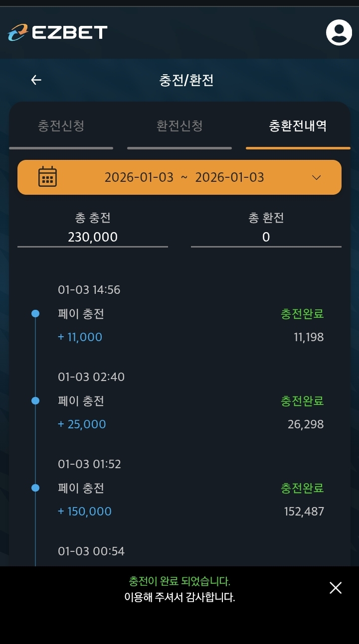Switch to the 충전신청 tab
The width and height of the screenshot is (359, 644).
(x=61, y=126)
